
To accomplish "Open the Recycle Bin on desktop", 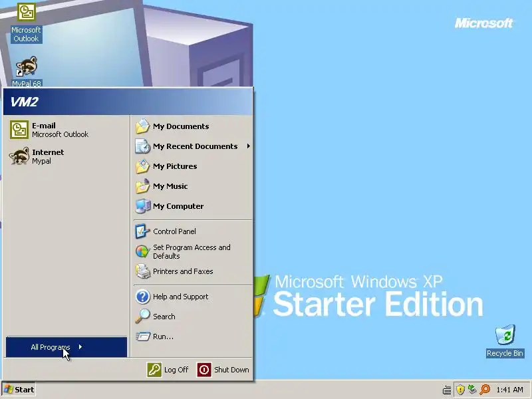I will point(505,334).
